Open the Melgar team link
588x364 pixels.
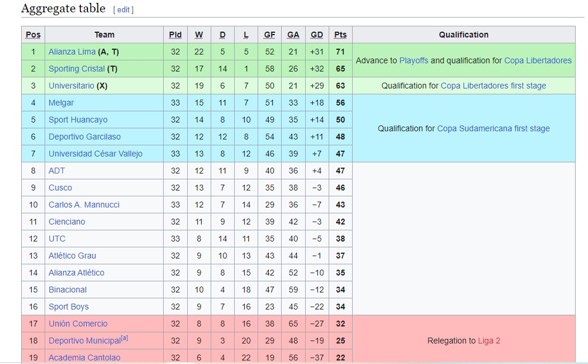pos(61,103)
